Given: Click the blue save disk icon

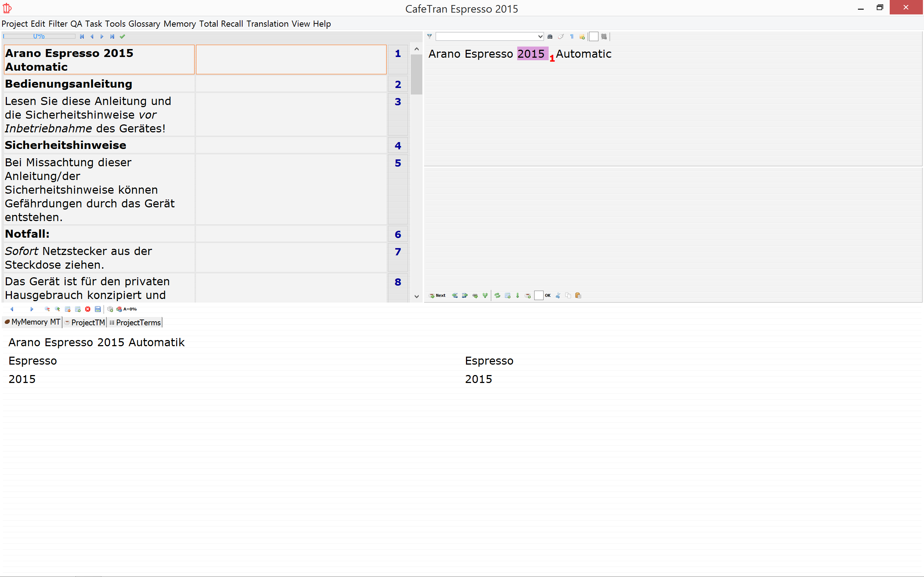Looking at the screenshot, I should tap(98, 309).
